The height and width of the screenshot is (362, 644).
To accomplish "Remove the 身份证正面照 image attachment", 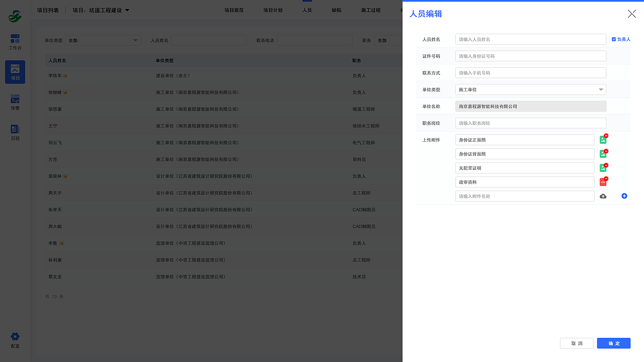I will coord(606,137).
